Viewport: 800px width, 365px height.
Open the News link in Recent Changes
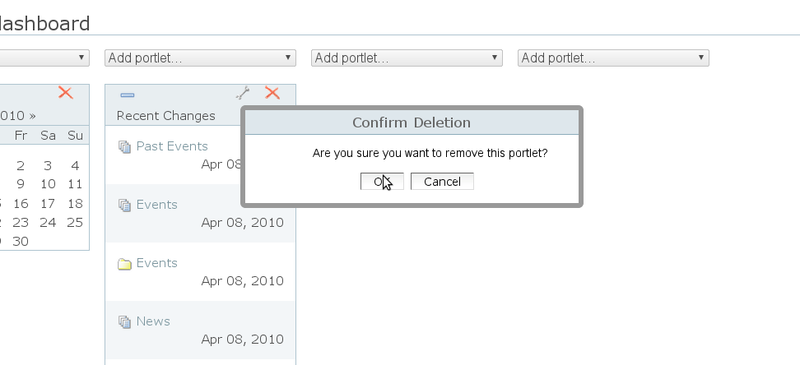(x=153, y=321)
